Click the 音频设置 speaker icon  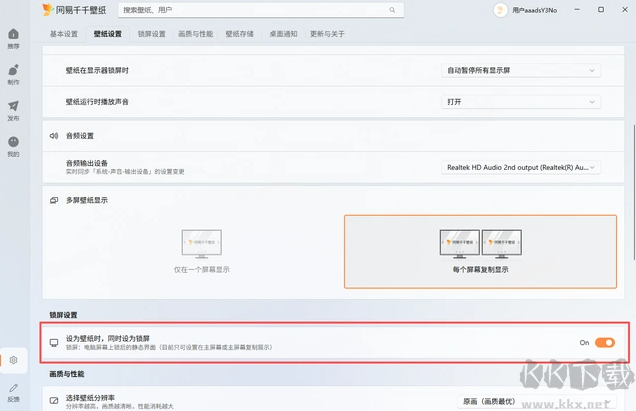[x=54, y=136]
